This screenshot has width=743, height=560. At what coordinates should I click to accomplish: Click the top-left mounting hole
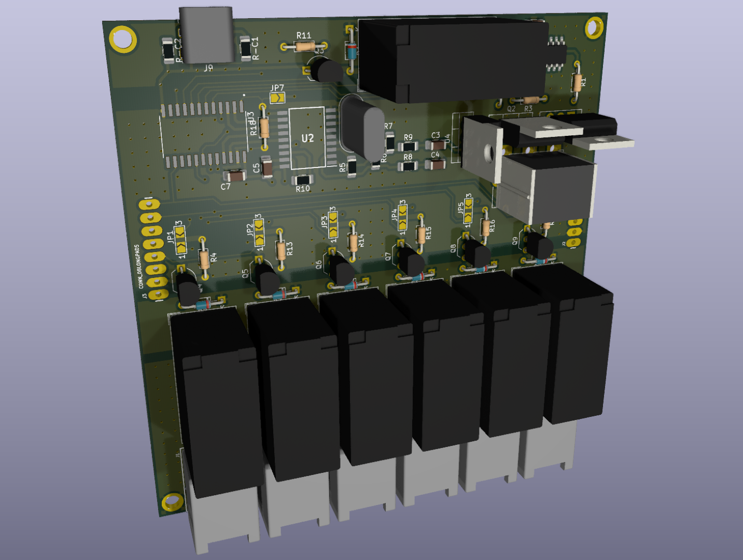123,39
